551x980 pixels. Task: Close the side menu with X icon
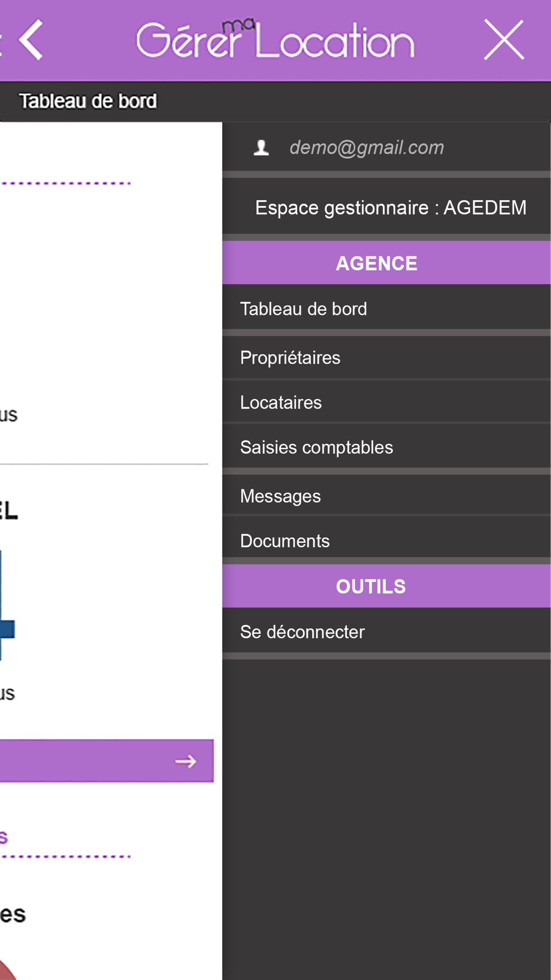(504, 40)
